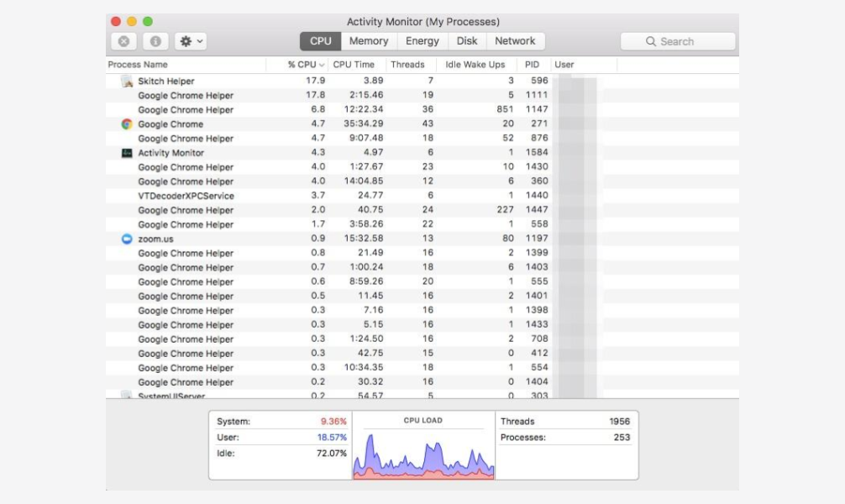The width and height of the screenshot is (845, 504).
Task: Select Google Chrome Helper with PID 360
Action: coord(422,181)
